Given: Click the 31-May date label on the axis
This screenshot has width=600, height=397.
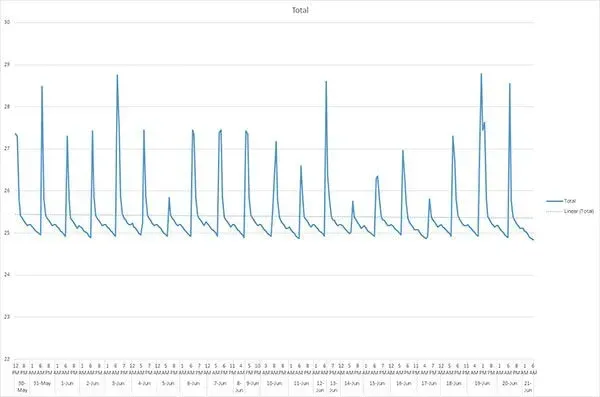Looking at the screenshot, I should click(42, 383).
